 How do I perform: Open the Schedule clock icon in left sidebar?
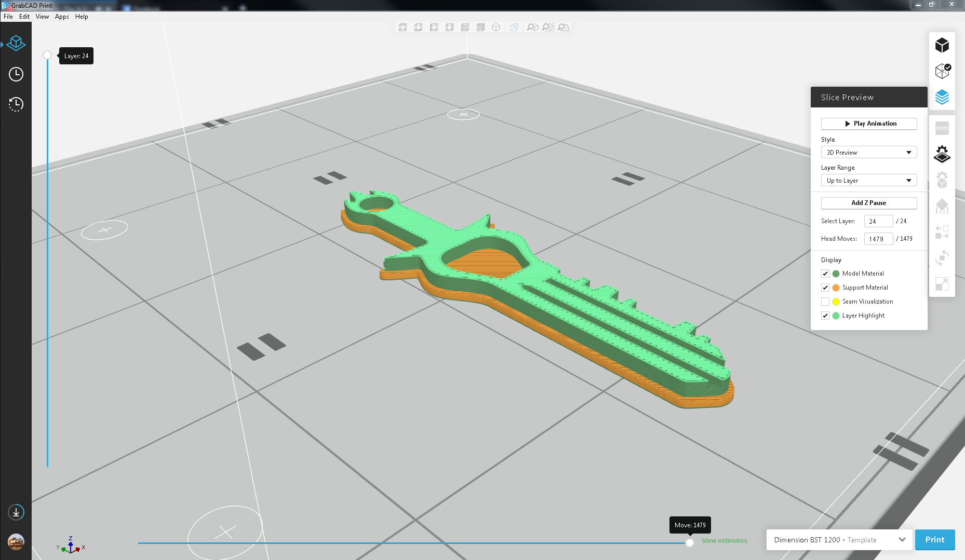pos(16,74)
